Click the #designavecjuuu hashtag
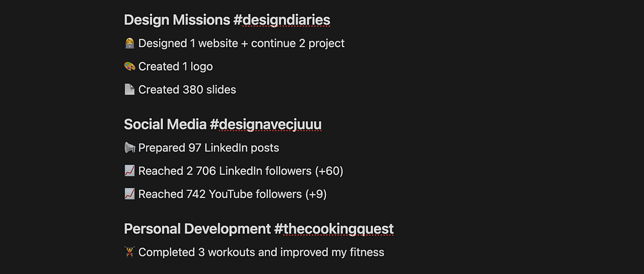Viewport: 644px width, 274px height. (265, 124)
